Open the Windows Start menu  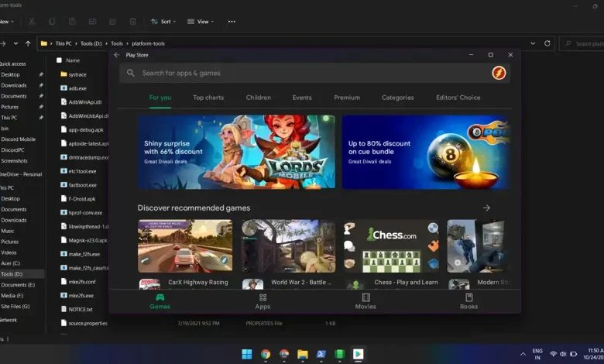pyautogui.click(x=247, y=354)
